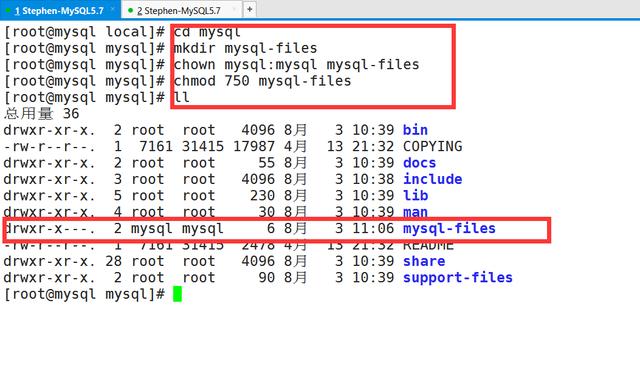Click the 'chmod 750 mysql-files' command
This screenshot has width=640, height=391.
point(262,81)
